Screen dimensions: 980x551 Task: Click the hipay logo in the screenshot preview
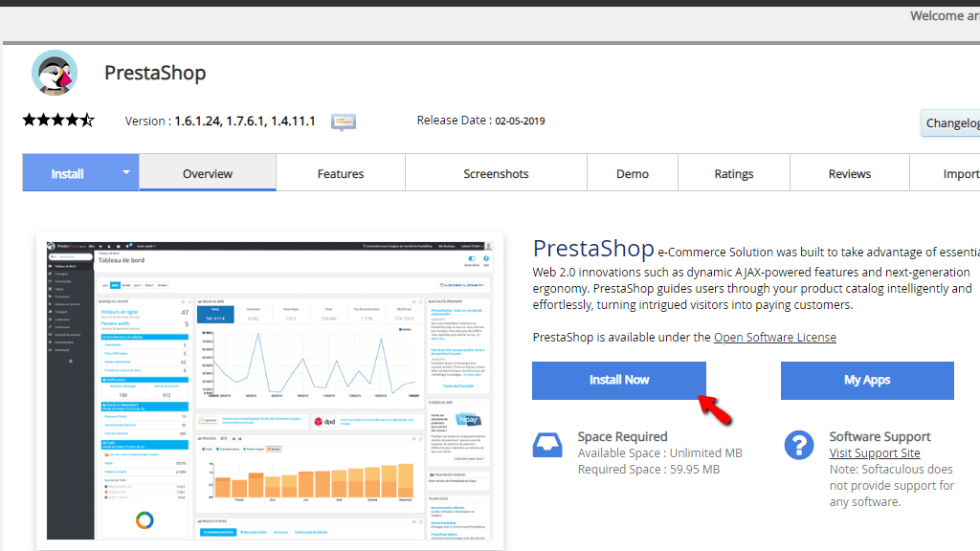click(467, 420)
